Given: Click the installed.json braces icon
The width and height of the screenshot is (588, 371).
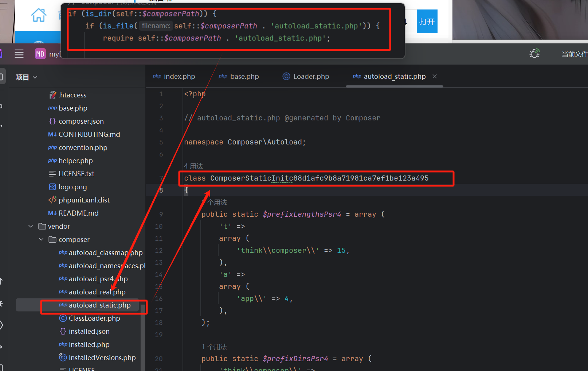Looking at the screenshot, I should pyautogui.click(x=63, y=331).
